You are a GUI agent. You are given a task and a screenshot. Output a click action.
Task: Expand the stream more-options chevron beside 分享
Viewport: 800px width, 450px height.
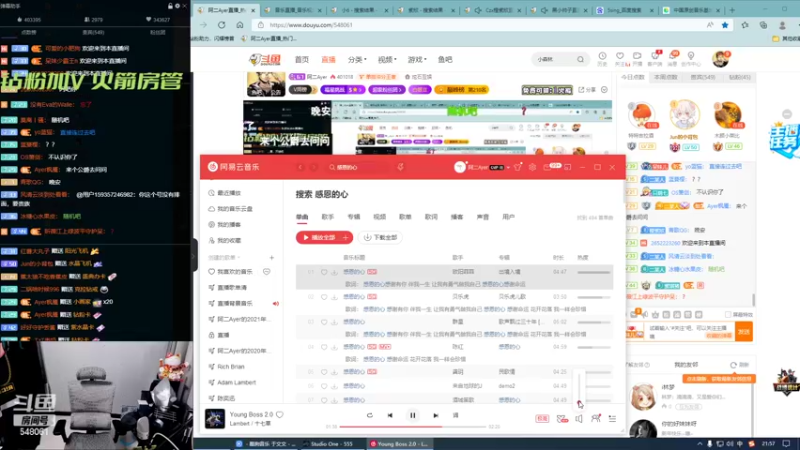click(x=604, y=90)
